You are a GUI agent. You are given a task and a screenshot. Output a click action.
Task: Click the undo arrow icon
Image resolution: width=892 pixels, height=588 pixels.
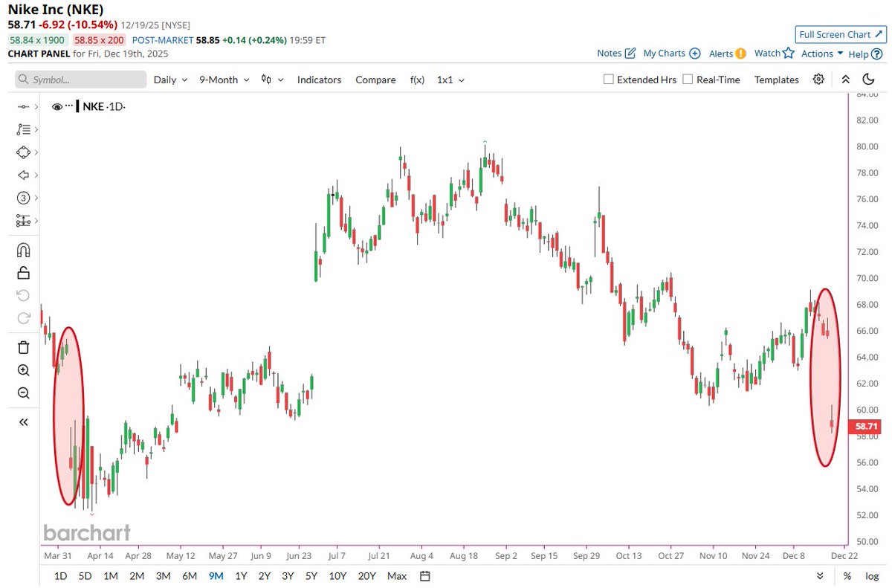23,295
